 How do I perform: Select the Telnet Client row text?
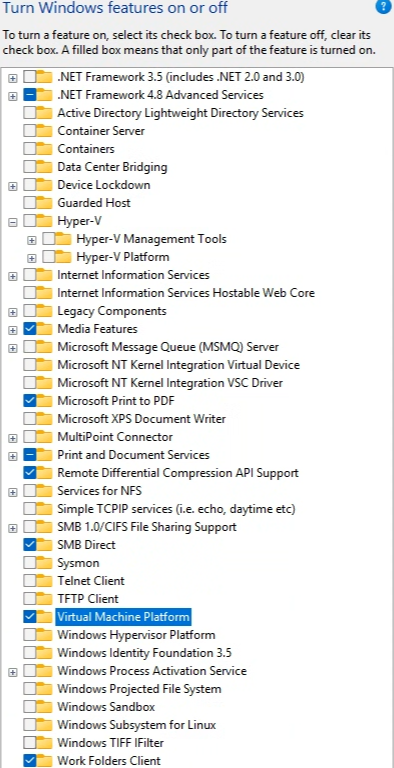91,581
